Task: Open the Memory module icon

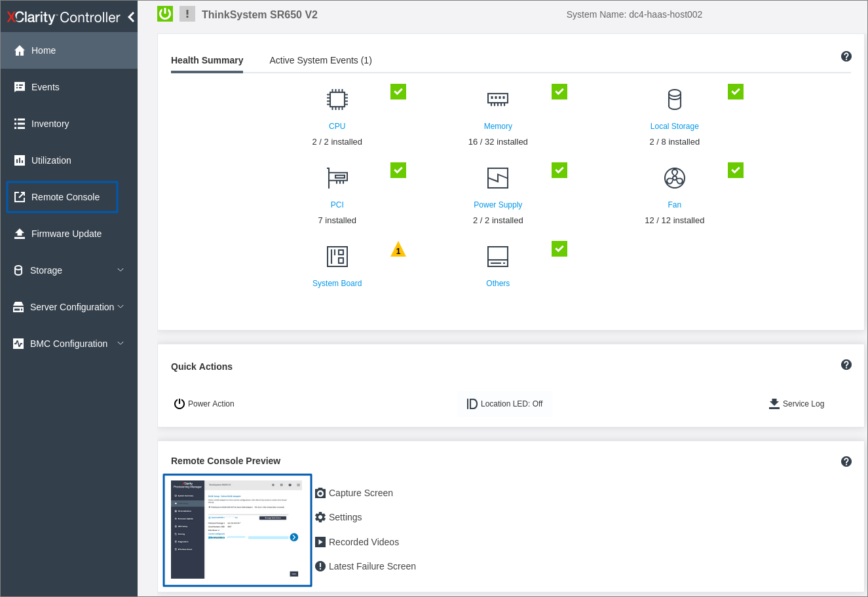Action: point(498,99)
